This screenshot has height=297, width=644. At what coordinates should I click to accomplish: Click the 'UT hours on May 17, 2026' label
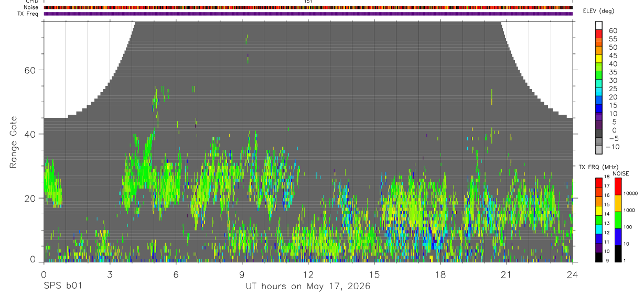308,287
